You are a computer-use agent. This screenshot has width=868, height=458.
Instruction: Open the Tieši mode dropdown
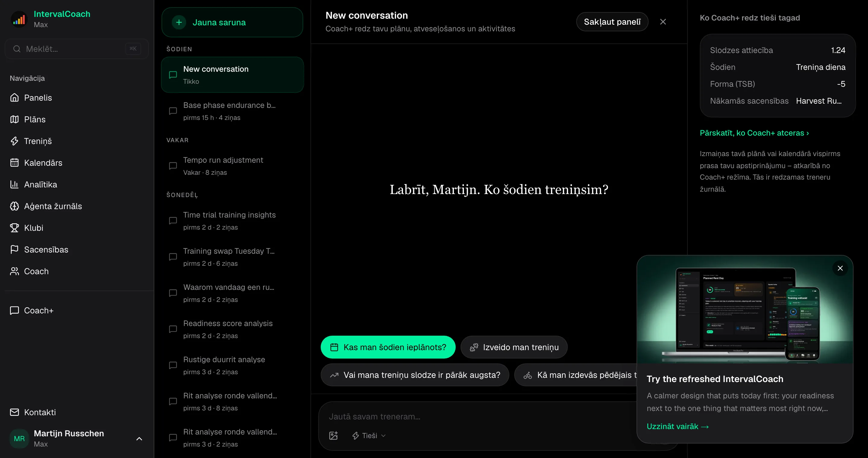pos(369,435)
